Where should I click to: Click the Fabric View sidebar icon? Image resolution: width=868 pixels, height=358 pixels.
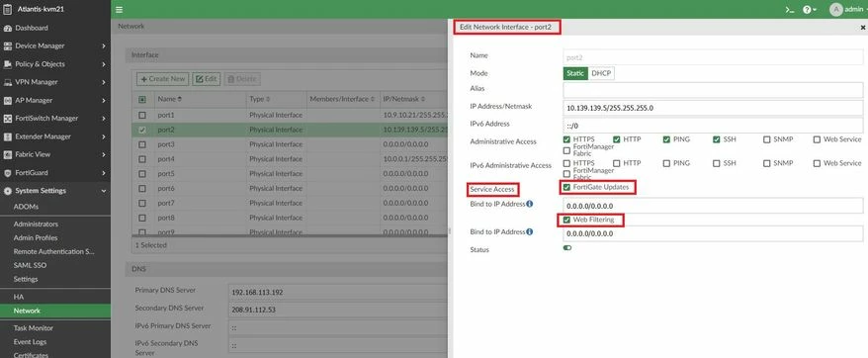8,154
